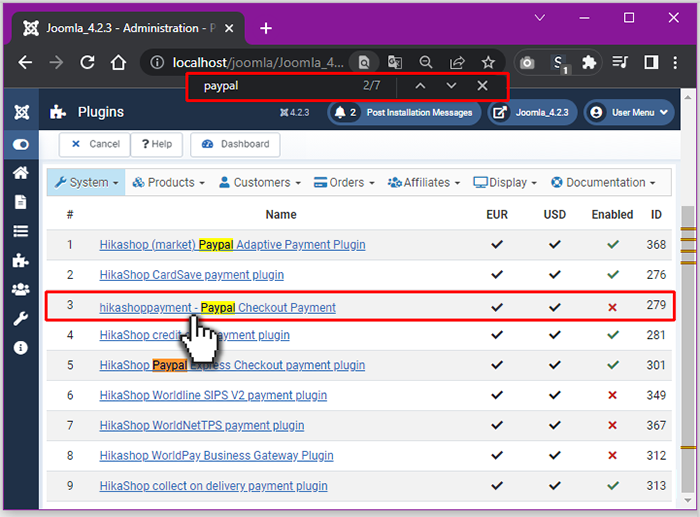The image size is (700, 517).
Task: Open the Menus list sidebar icon
Action: pos(21,231)
